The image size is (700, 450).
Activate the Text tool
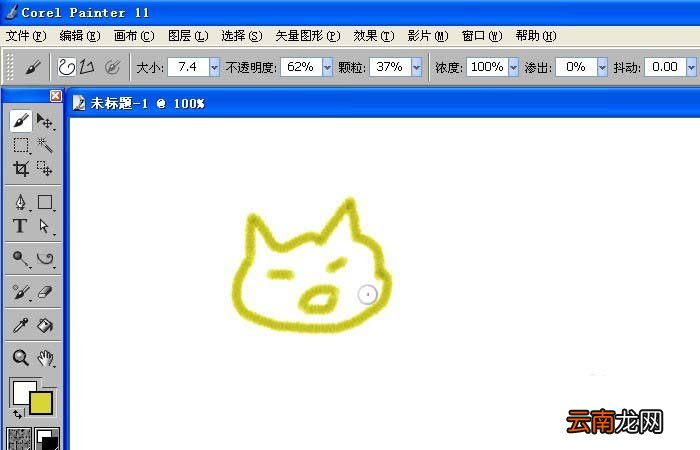pos(20,226)
